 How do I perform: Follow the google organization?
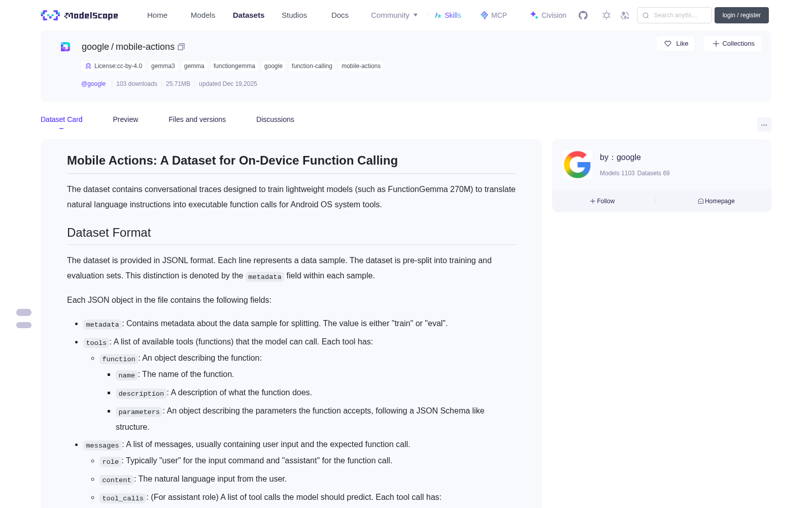602,201
